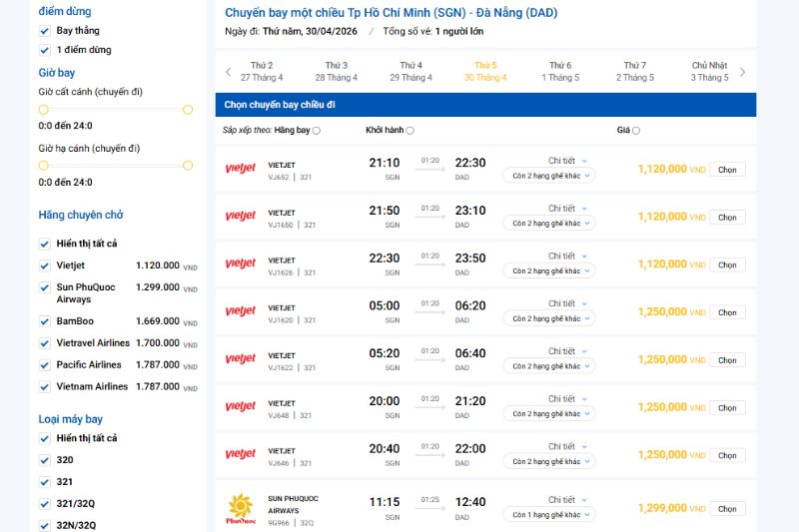Viewport: 799px width, 532px height.
Task: Click Vietjet logo of flight VJ652
Action: (x=241, y=168)
